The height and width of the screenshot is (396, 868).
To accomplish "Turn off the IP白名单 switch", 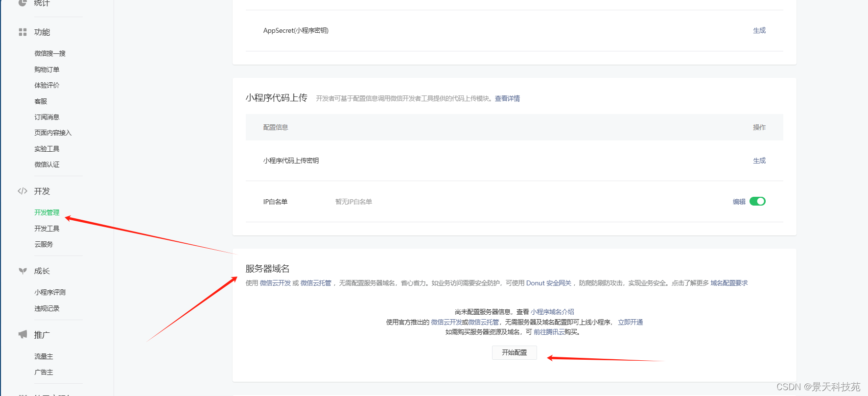I will click(757, 201).
